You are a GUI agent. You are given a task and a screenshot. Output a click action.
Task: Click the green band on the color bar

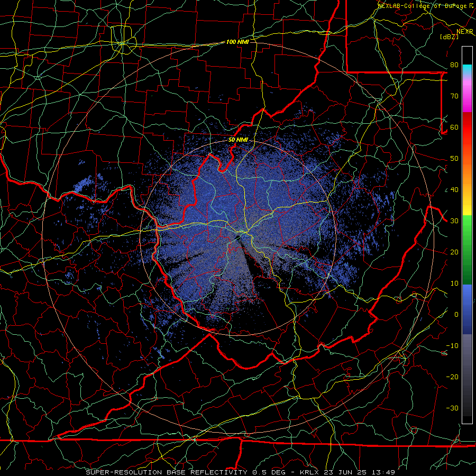point(467,251)
